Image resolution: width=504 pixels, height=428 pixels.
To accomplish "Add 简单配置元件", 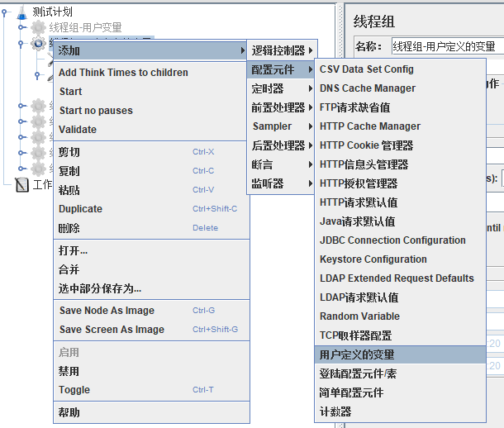I will point(400,392).
